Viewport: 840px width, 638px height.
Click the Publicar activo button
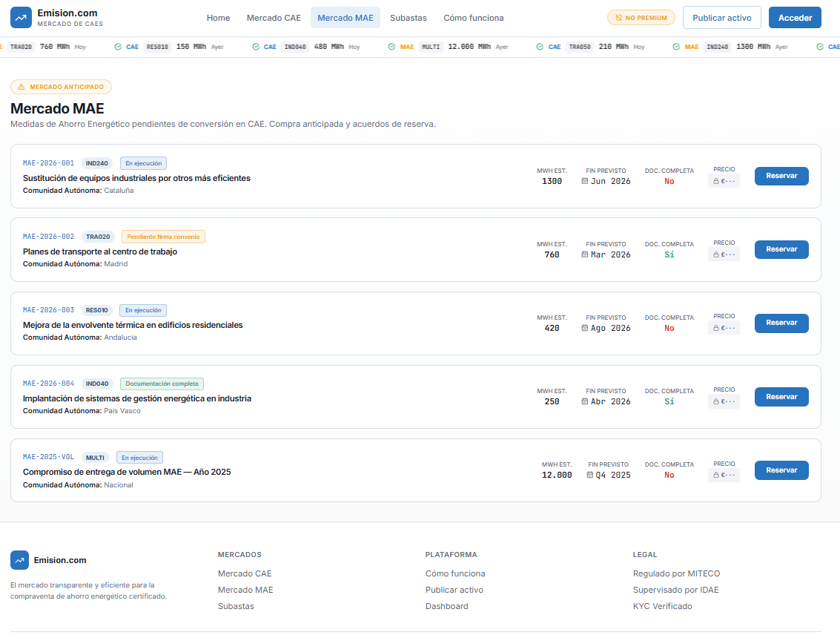pyautogui.click(x=721, y=18)
